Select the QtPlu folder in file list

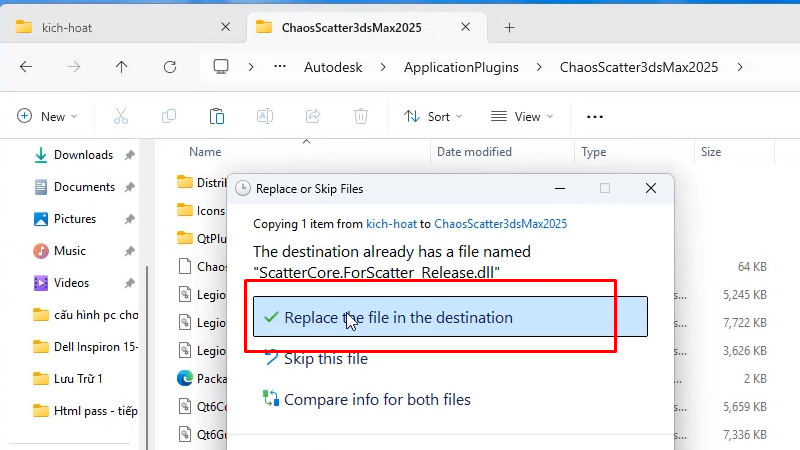tap(201, 238)
